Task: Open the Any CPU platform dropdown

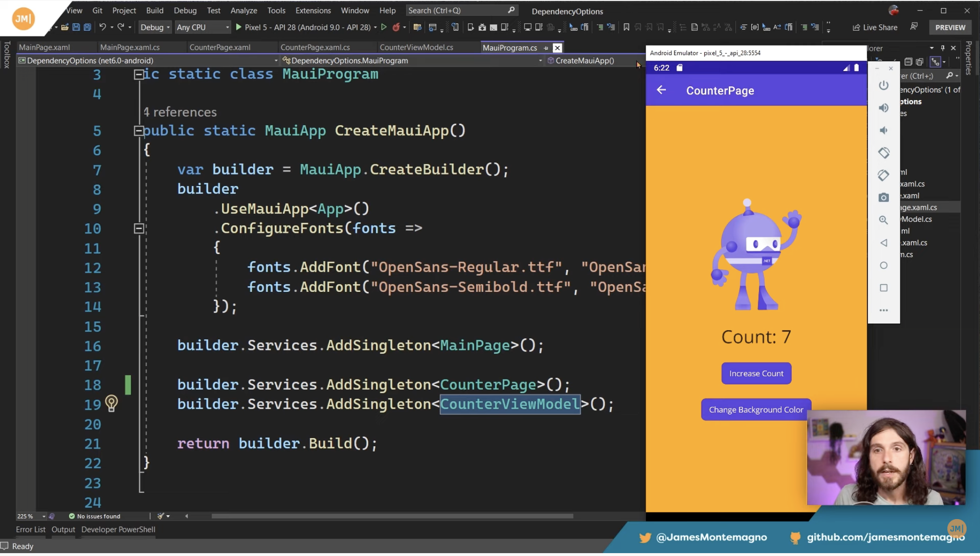Action: pos(203,27)
